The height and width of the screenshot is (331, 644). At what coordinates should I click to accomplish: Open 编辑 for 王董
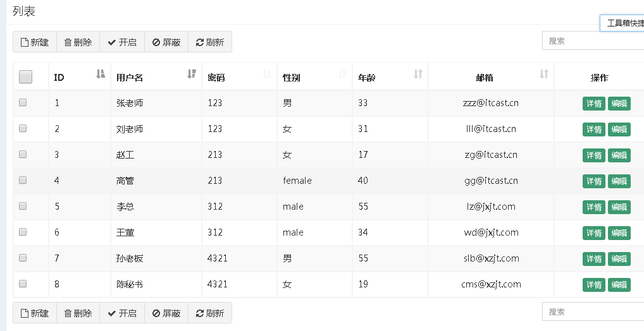(619, 232)
